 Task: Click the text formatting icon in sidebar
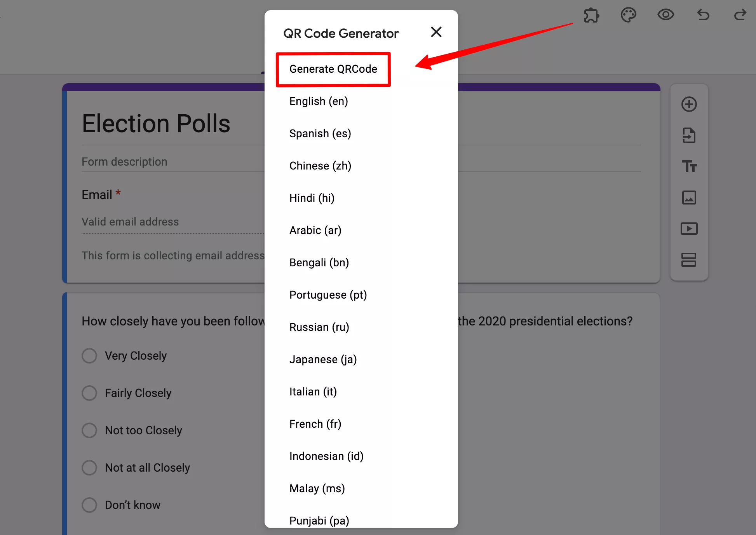click(690, 167)
